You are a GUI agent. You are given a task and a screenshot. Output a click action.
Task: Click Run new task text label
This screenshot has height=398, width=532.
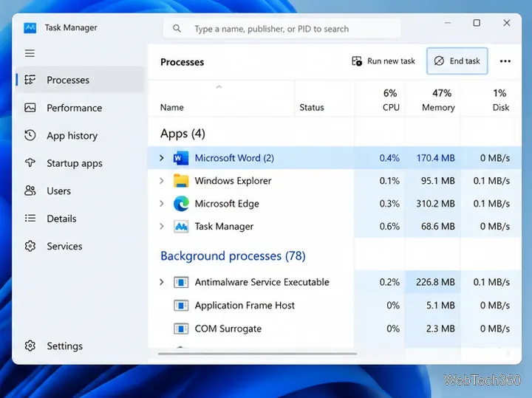pos(391,61)
